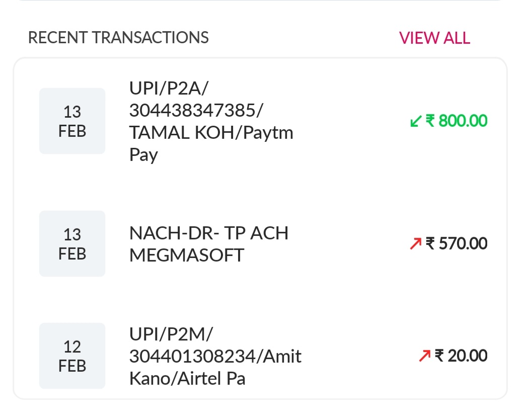This screenshot has width=532, height=414.
Task: Tap transaction ID 304438347385 text
Action: (x=196, y=111)
